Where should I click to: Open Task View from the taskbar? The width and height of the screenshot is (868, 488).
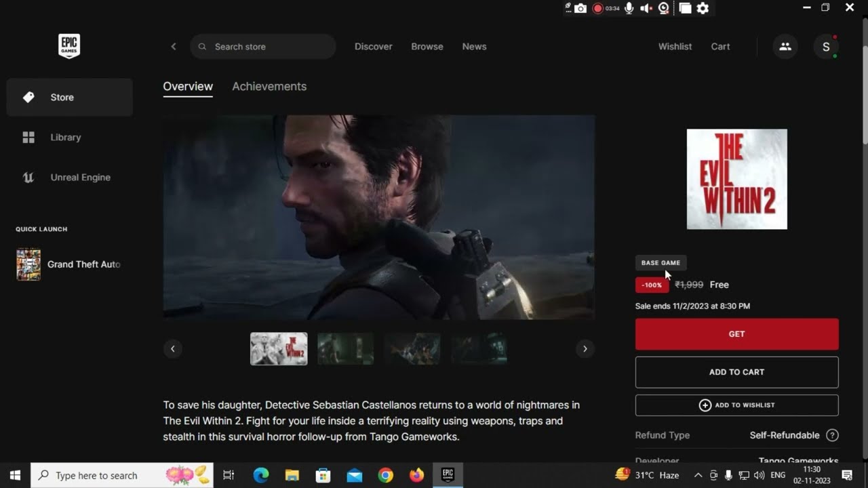click(x=229, y=475)
